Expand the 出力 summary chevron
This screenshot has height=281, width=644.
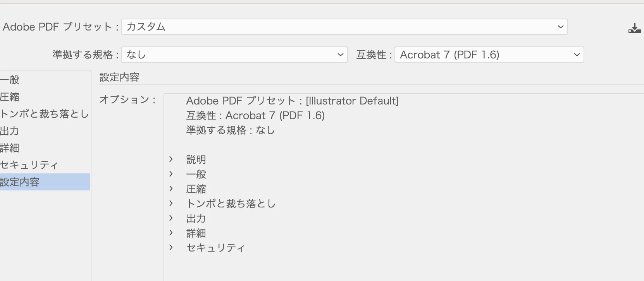pos(171,218)
